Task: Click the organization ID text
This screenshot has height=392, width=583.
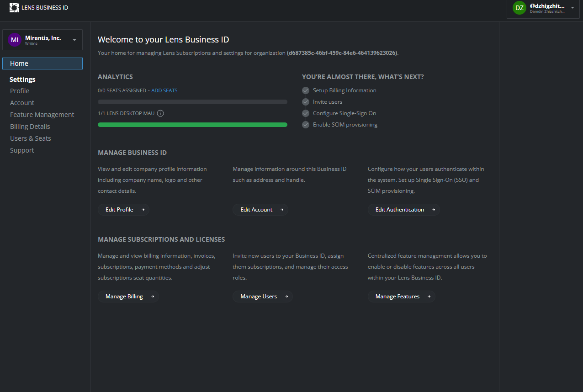Action: (342, 53)
